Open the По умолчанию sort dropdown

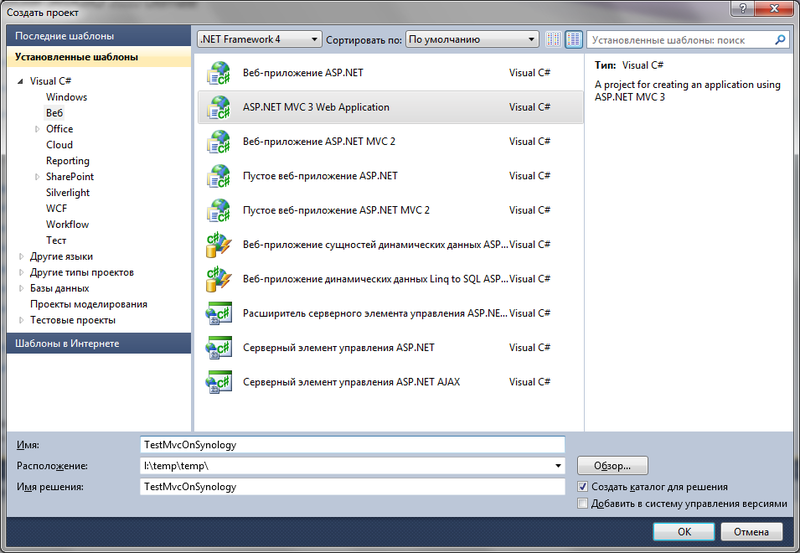[x=472, y=39]
